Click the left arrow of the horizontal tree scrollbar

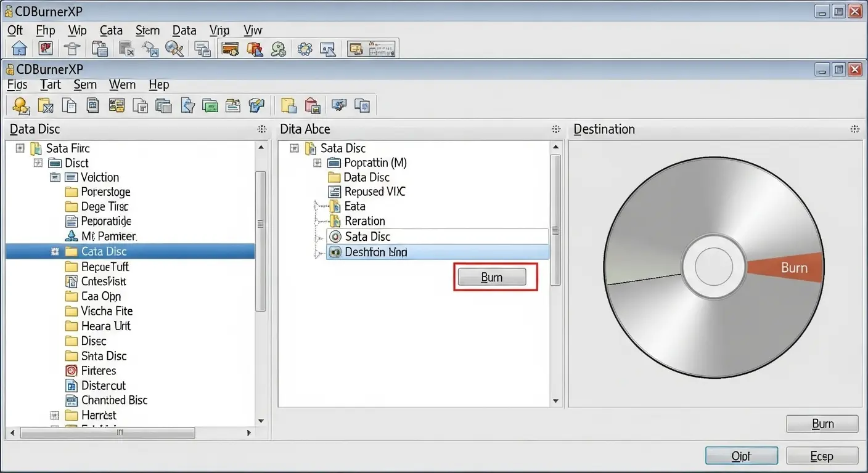click(x=14, y=433)
